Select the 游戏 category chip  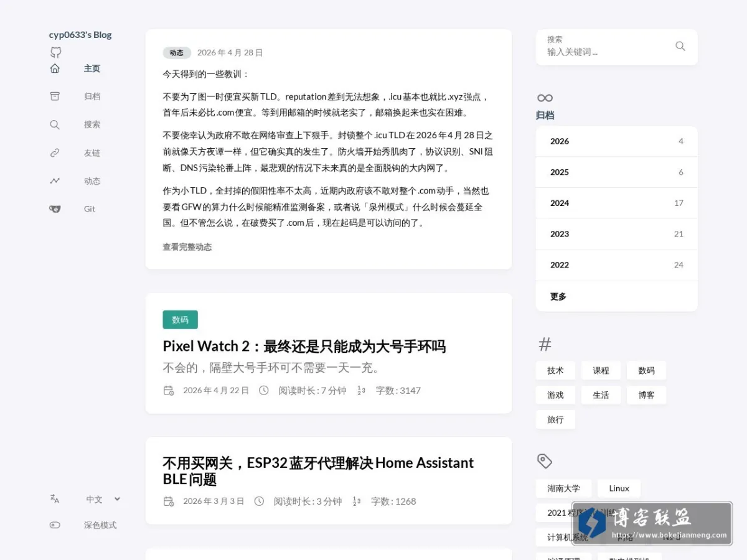pyautogui.click(x=555, y=395)
